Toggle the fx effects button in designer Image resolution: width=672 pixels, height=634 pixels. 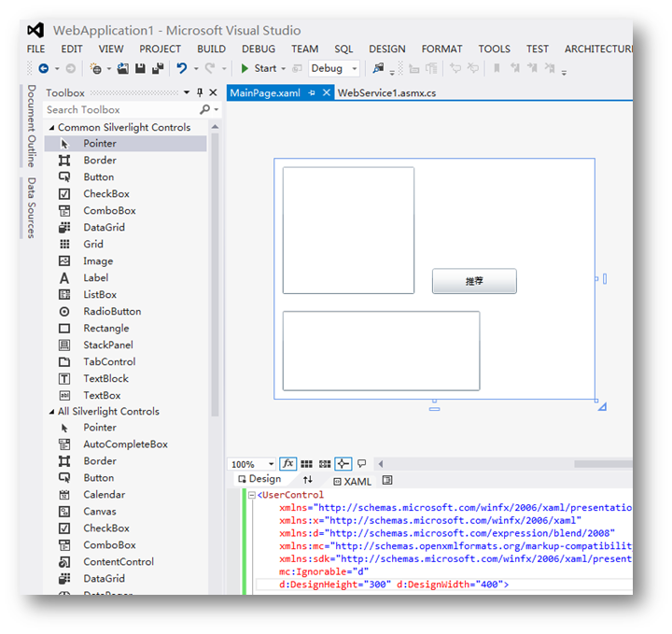coord(288,464)
